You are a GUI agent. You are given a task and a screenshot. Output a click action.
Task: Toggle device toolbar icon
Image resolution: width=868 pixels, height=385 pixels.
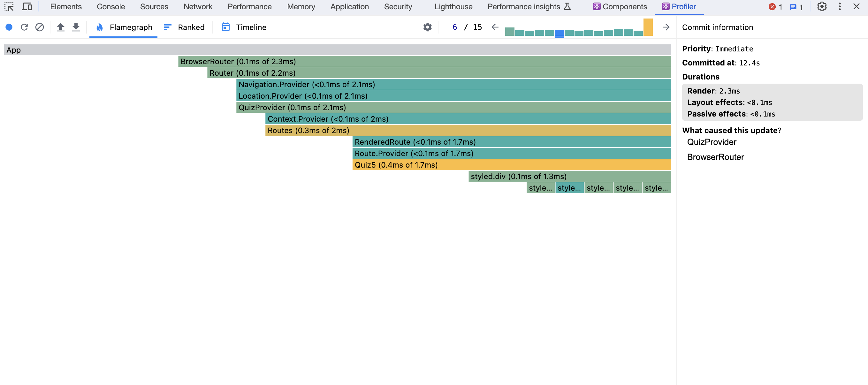click(27, 7)
